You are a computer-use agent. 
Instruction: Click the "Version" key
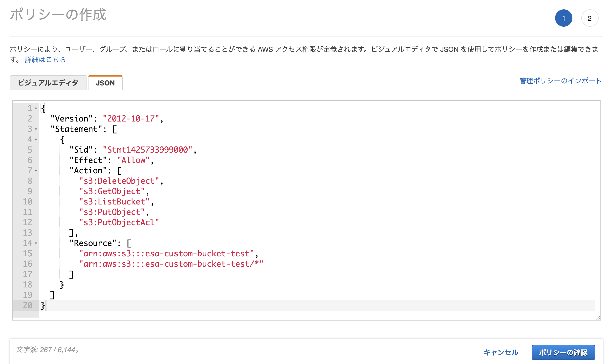coord(72,119)
